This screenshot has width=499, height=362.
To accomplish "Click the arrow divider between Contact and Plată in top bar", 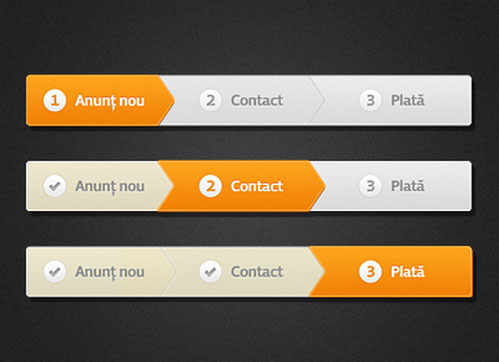I will click(317, 100).
